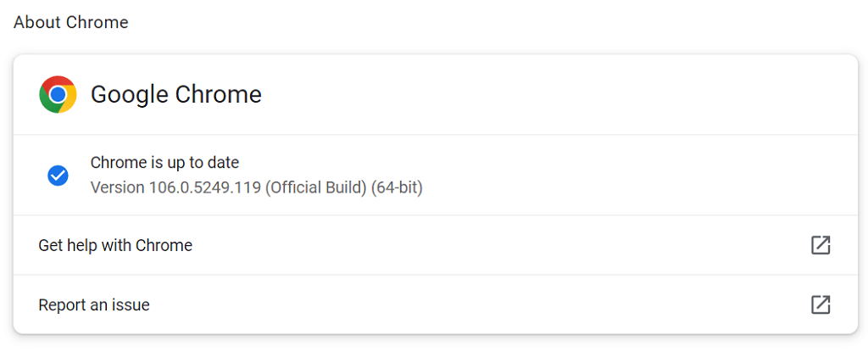The width and height of the screenshot is (868, 352).
Task: Click the blue up-to-date checkmark icon
Action: coord(58,176)
